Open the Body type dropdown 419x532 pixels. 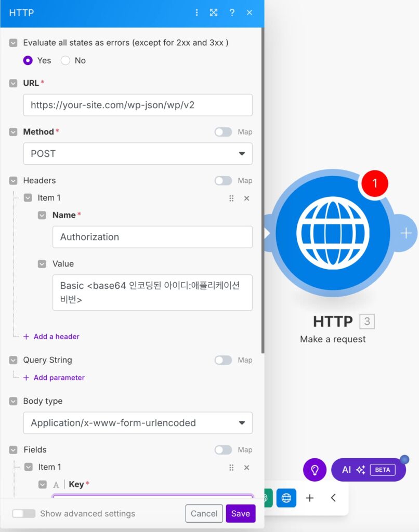(138, 423)
